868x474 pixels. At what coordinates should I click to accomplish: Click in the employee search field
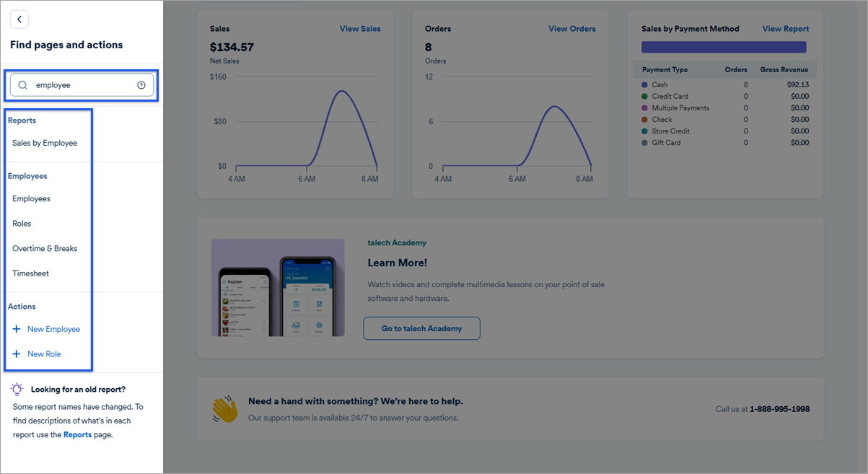click(x=83, y=85)
